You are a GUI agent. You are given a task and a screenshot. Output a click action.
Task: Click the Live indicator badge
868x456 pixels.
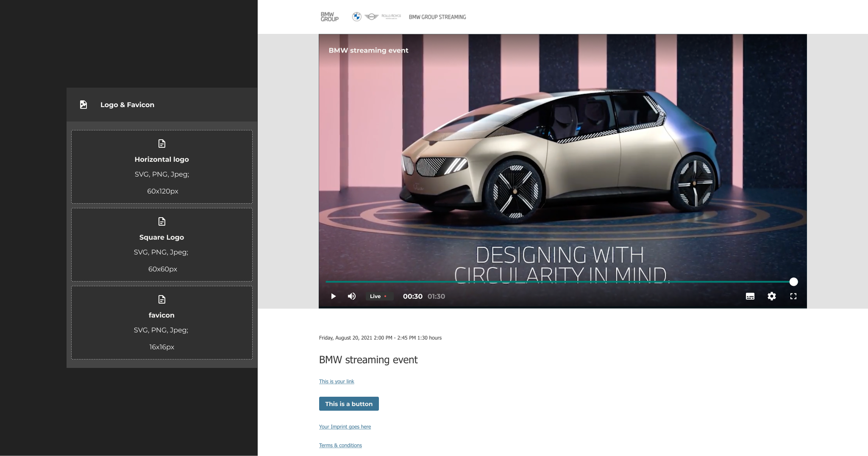coord(379,296)
